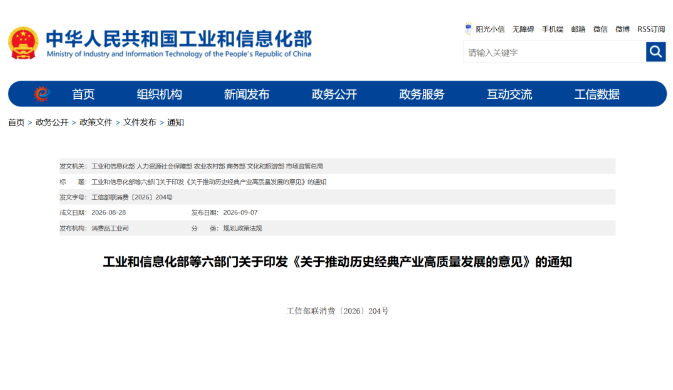673x390 pixels.
Task: Subscribe via the RSS订阅 link
Action: [651, 29]
